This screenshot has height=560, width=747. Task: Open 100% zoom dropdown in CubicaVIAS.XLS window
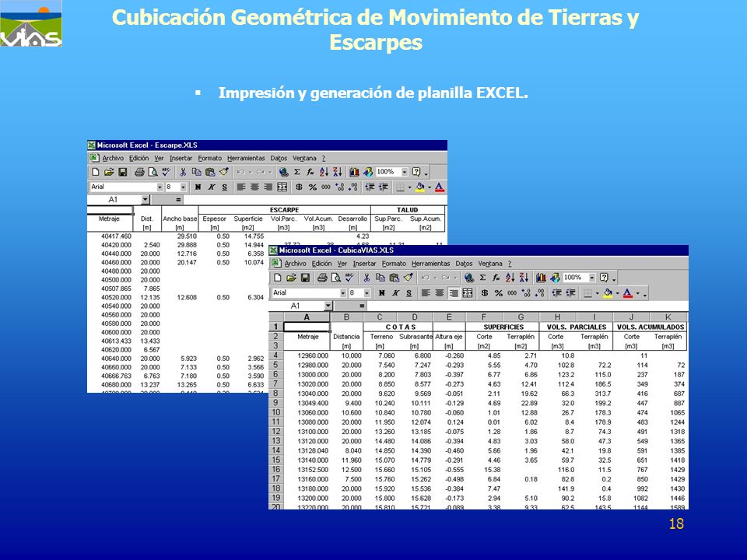[592, 278]
